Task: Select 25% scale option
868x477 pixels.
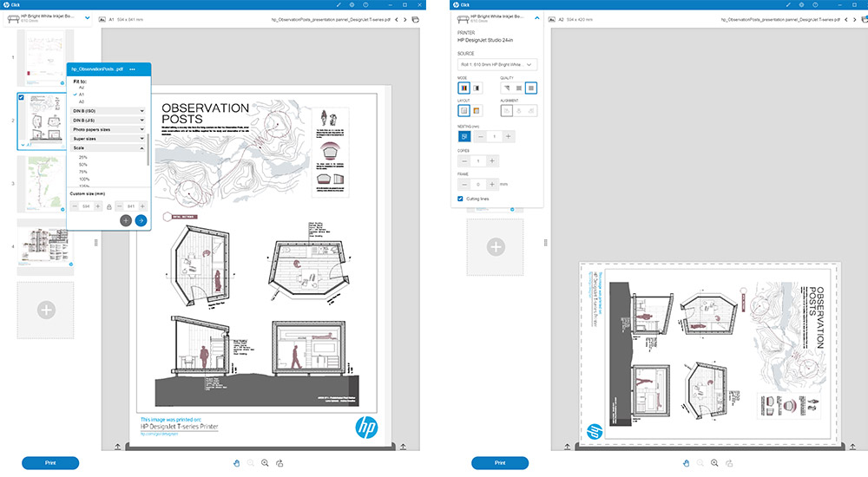Action: click(83, 158)
